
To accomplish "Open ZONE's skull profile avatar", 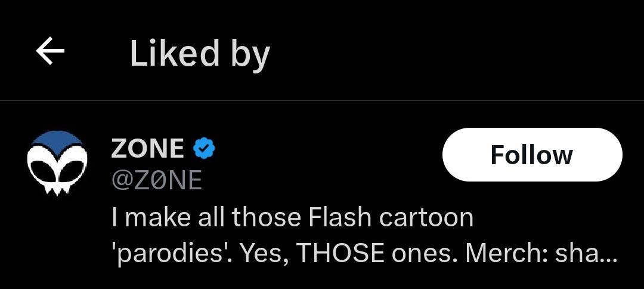I will click(x=57, y=162).
